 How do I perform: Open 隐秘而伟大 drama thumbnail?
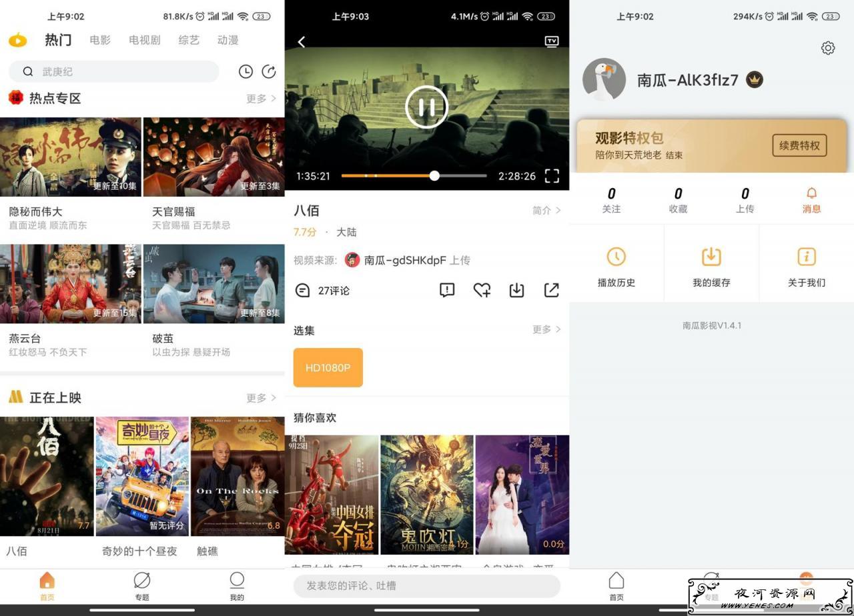pos(71,157)
